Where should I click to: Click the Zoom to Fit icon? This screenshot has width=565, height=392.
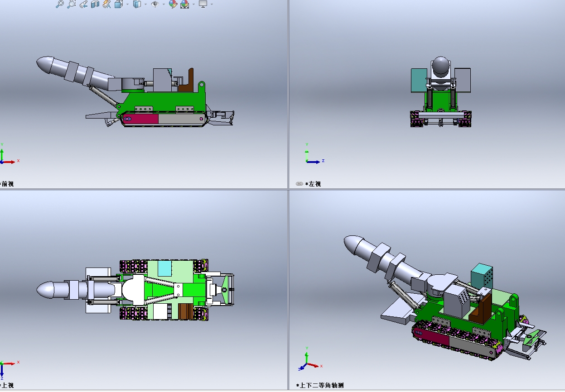click(x=60, y=4)
